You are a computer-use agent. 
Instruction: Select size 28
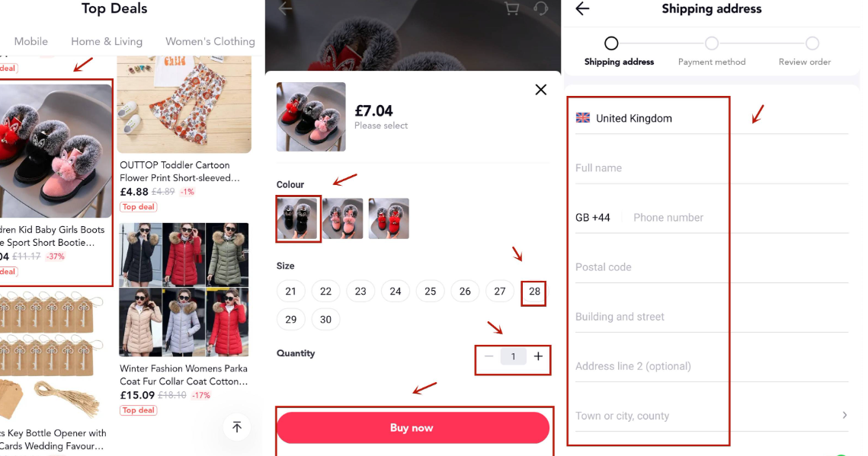[x=534, y=292]
